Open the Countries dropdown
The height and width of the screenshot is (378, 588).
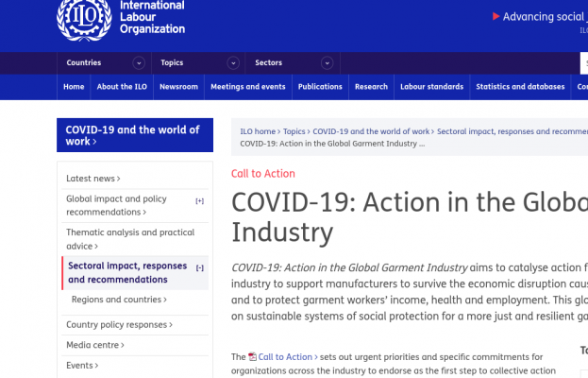tap(139, 63)
